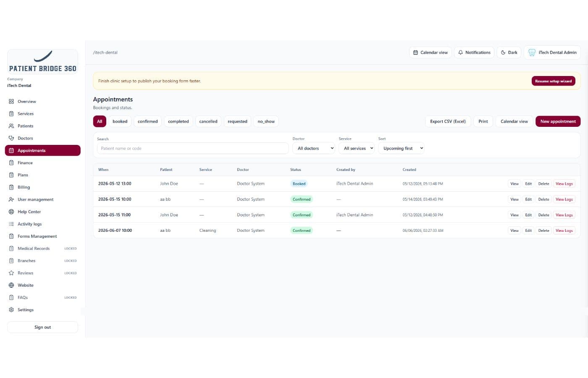Click the Notifications bell icon

pos(460,52)
